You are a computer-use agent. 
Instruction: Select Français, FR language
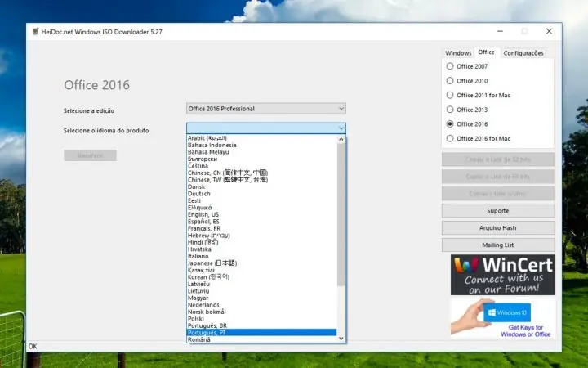pos(262,228)
